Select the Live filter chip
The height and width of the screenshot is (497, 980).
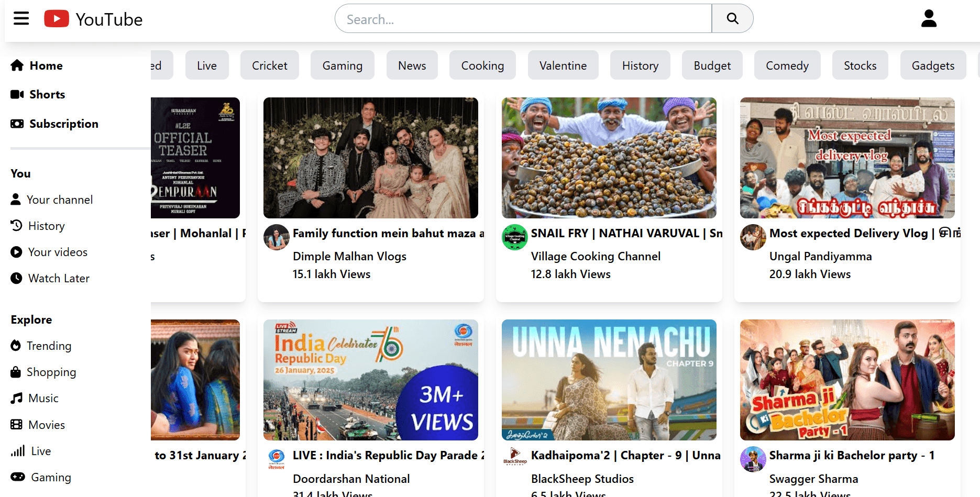pyautogui.click(x=207, y=65)
